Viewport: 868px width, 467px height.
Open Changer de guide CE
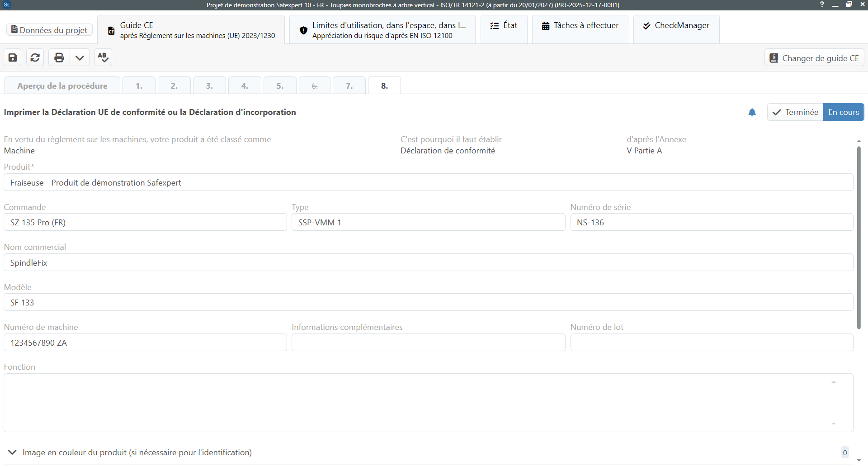[814, 58]
